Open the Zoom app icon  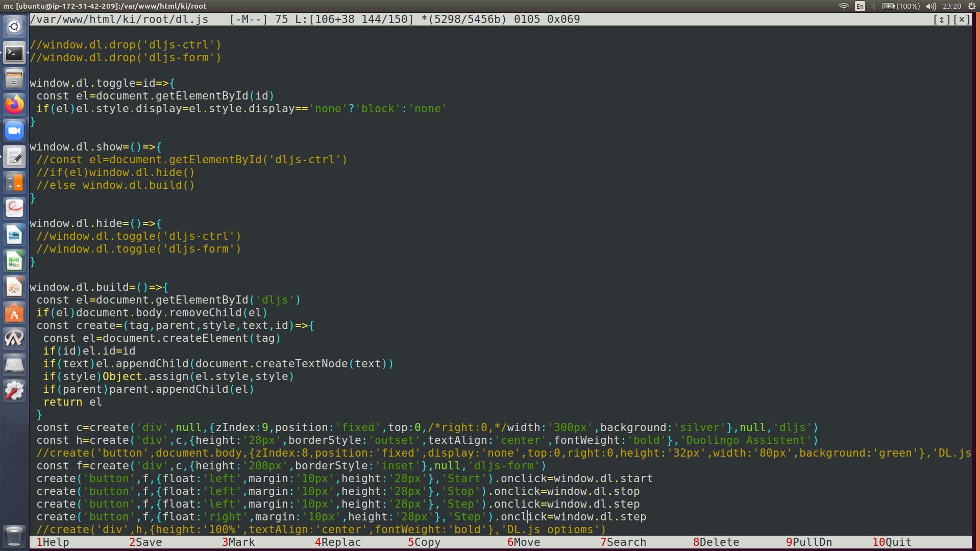(14, 131)
